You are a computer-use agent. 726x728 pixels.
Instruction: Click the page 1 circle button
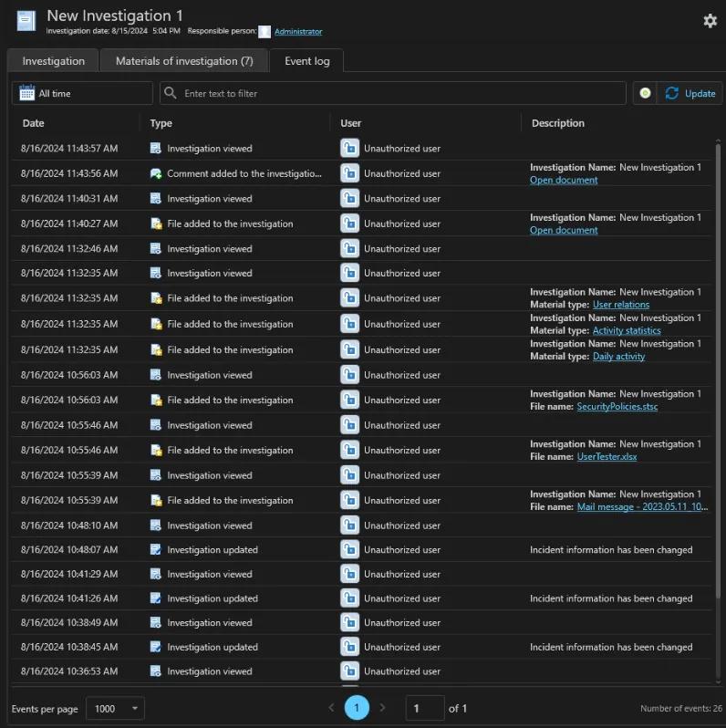[357, 708]
